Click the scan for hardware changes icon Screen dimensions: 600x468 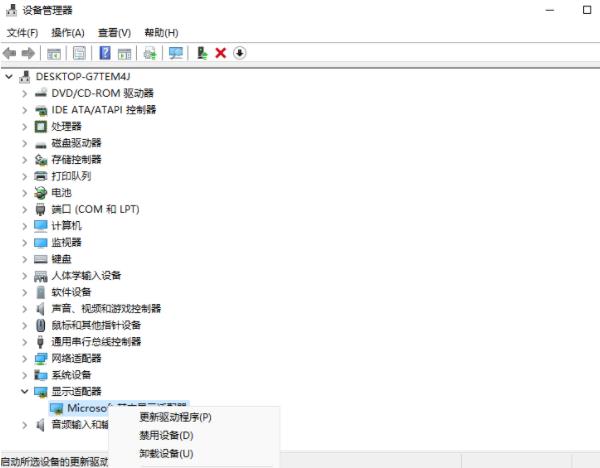coord(150,53)
